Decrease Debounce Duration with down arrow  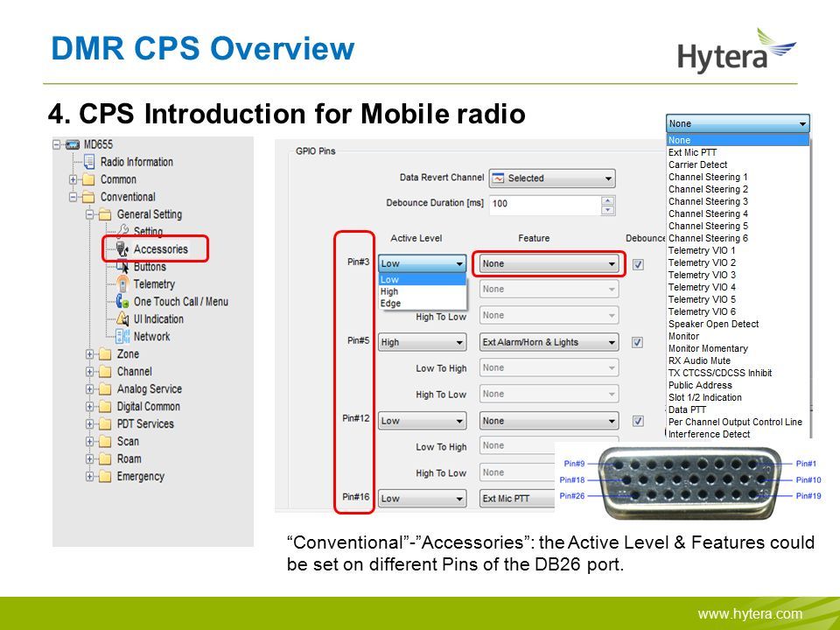coord(607,210)
